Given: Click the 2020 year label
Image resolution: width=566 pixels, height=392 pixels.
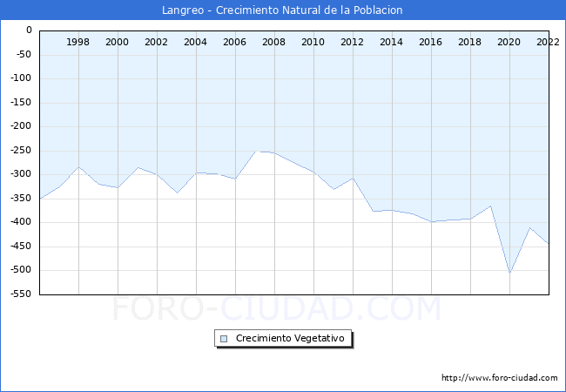Looking at the screenshot, I should pos(509,42).
